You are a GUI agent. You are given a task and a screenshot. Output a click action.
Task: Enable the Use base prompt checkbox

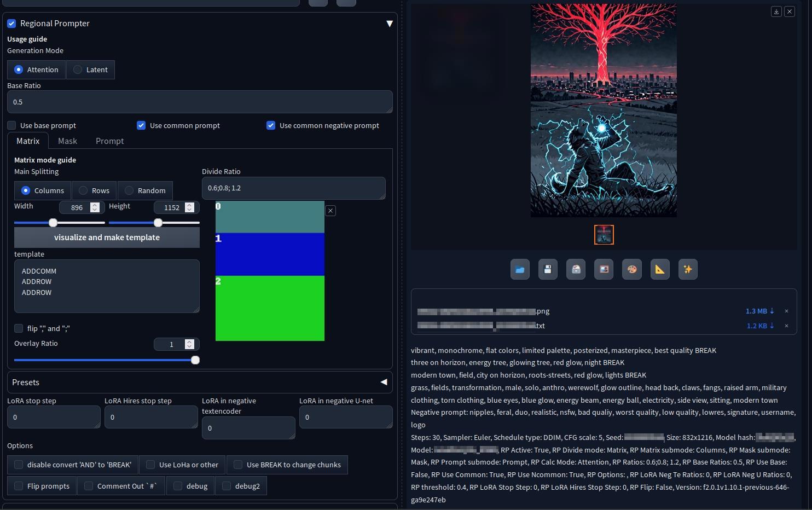11,125
